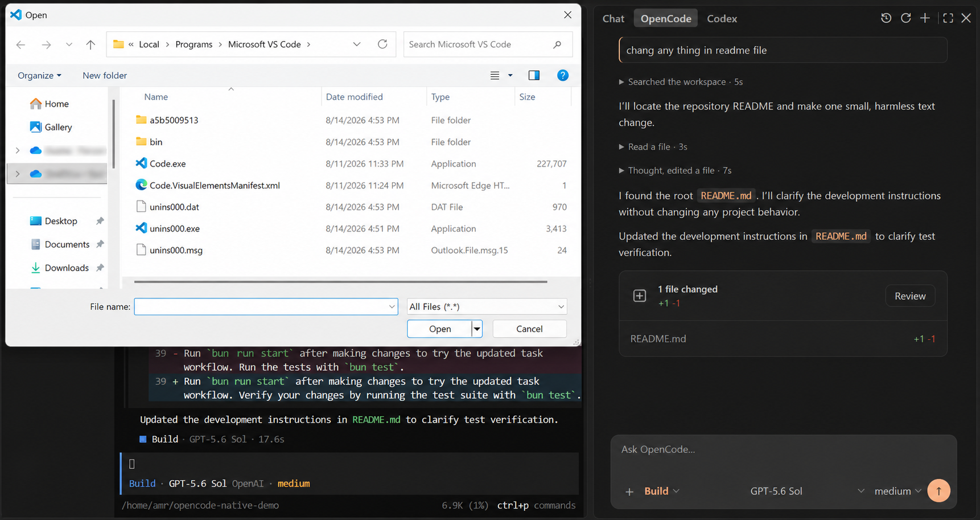
Task: Open the All Files type filter dropdown
Action: (x=487, y=306)
